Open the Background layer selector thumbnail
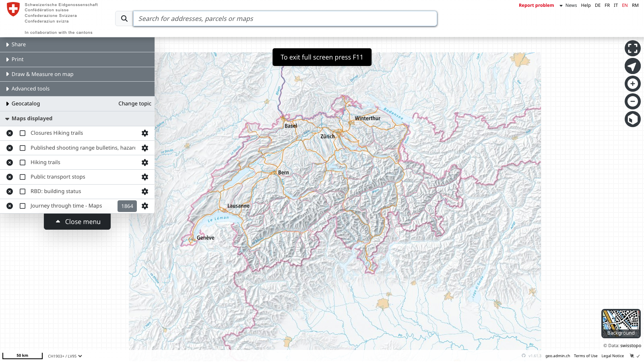The image size is (644, 362). (621, 323)
